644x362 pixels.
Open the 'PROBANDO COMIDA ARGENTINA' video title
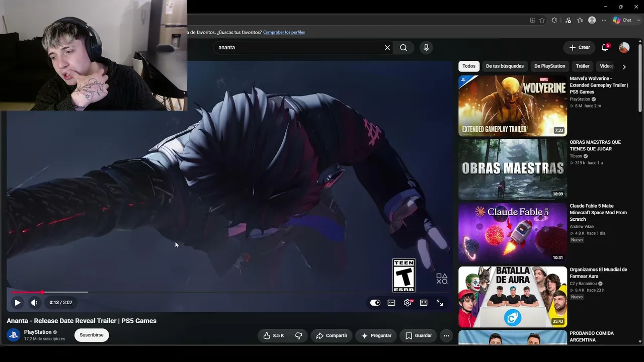click(x=592, y=337)
